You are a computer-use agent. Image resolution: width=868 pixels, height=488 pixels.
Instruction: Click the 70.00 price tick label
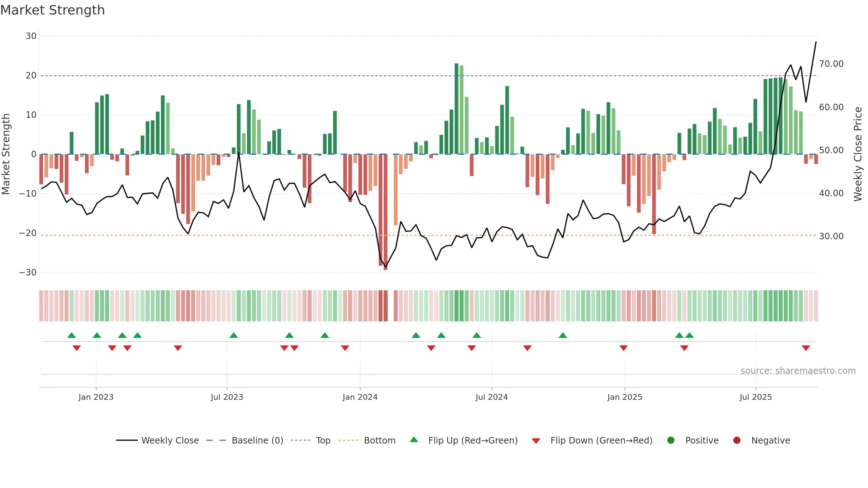831,64
